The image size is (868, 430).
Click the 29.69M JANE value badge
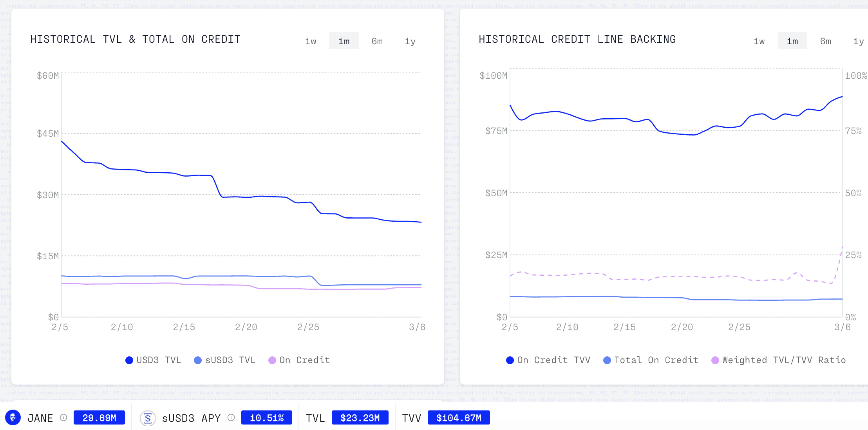(99, 418)
